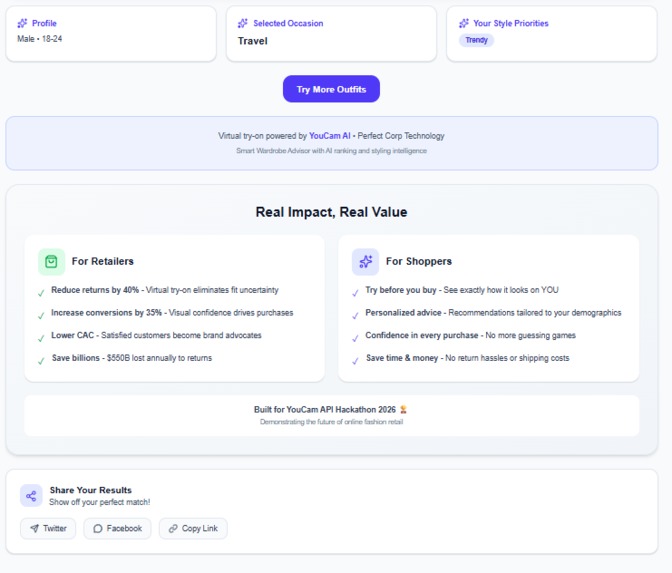Click the Try More Outfits button

331,89
